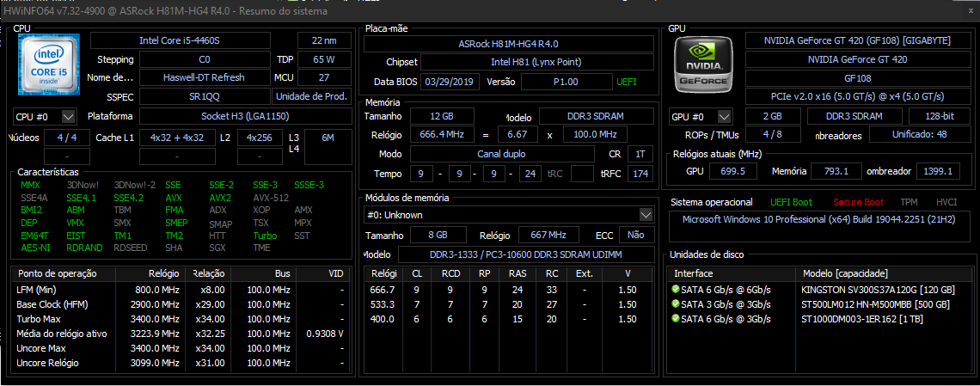
Task: Click Socket H3 (LGA1150) platform field
Action: [x=245, y=116]
